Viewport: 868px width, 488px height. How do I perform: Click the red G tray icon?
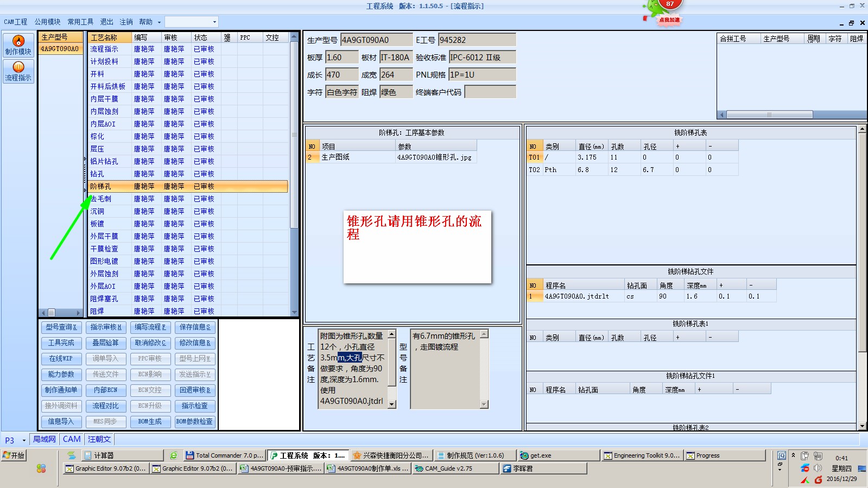[818, 480]
